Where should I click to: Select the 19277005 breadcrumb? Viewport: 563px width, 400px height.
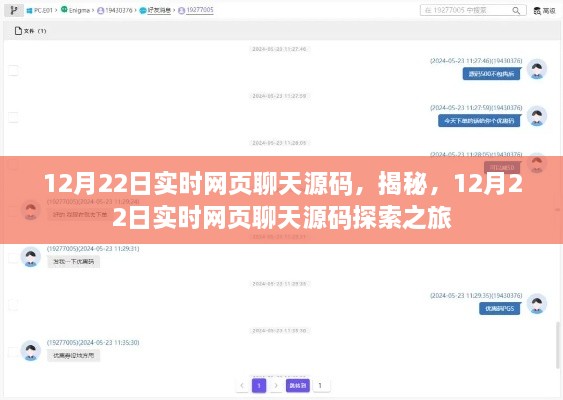tap(200, 10)
